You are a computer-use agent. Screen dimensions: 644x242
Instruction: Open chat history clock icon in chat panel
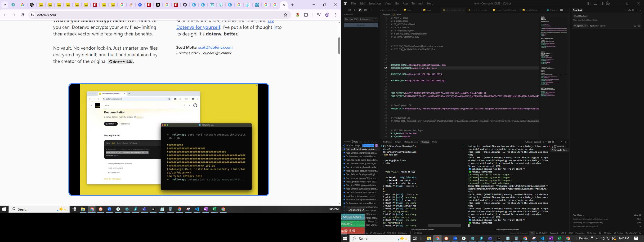tap(633, 10)
